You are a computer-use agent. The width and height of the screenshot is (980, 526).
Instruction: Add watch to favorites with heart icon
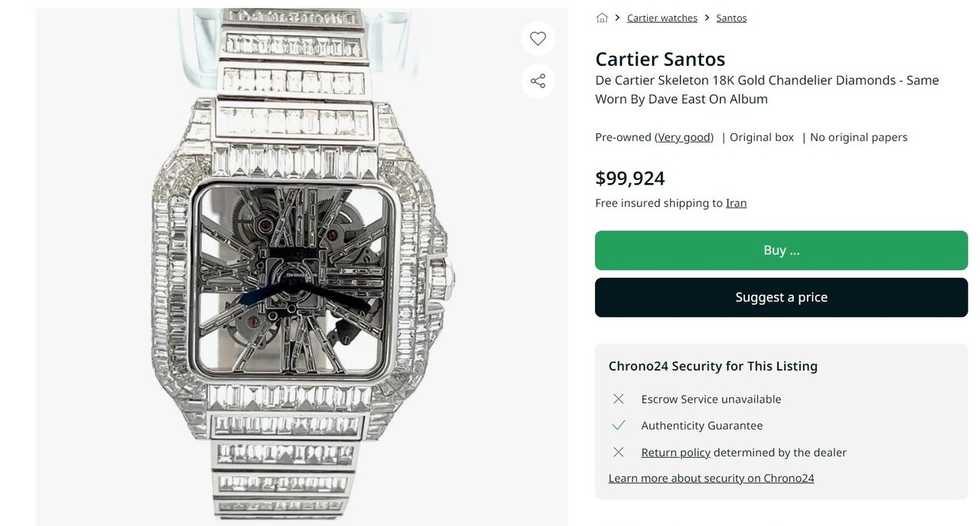click(538, 39)
